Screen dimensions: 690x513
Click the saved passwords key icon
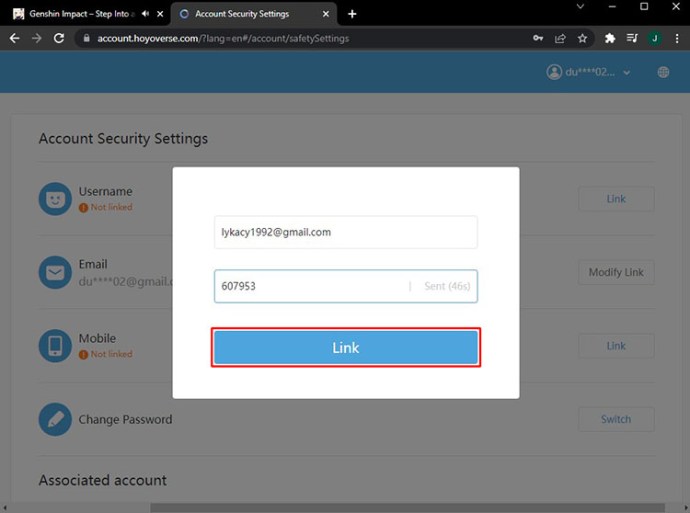coord(539,38)
